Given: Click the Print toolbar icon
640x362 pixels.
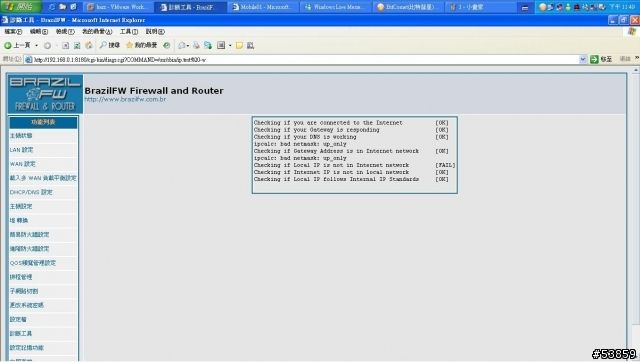Looking at the screenshot, I should pos(196,45).
